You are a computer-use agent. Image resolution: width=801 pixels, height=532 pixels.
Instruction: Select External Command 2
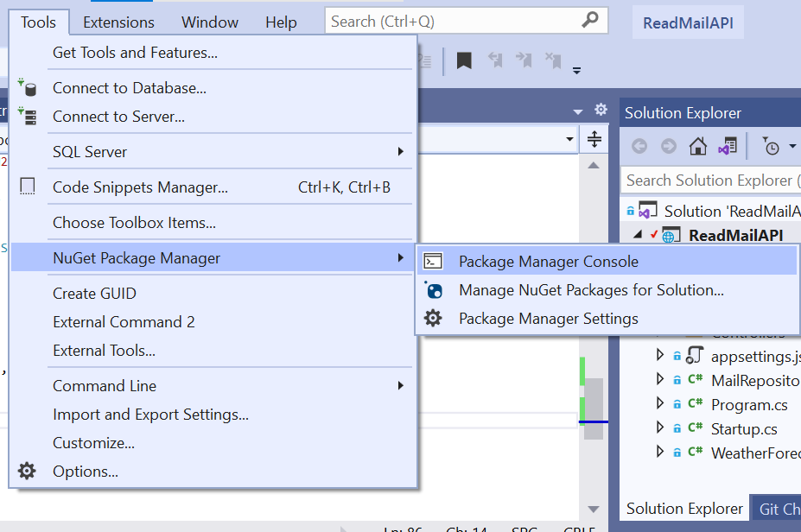213,322
